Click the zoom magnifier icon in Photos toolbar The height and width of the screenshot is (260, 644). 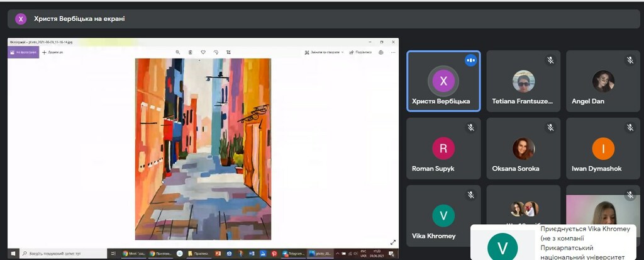point(178,52)
